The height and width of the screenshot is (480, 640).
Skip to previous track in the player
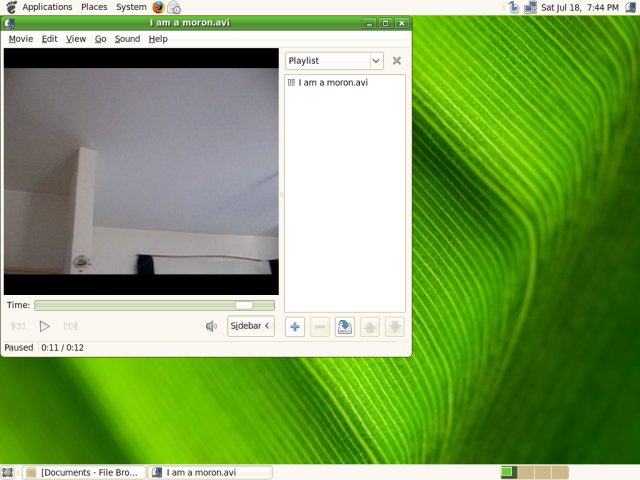(18, 326)
